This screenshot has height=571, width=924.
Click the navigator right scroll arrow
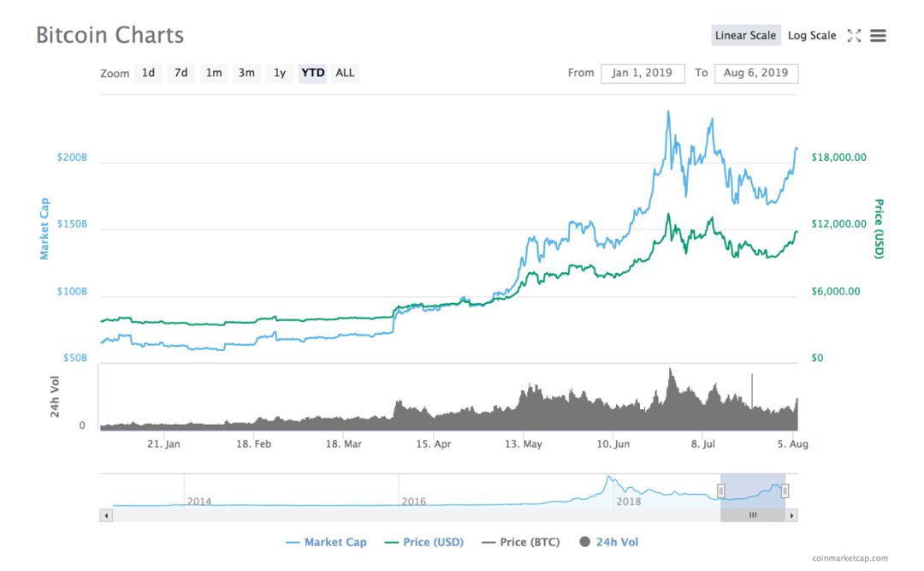pyautogui.click(x=792, y=515)
